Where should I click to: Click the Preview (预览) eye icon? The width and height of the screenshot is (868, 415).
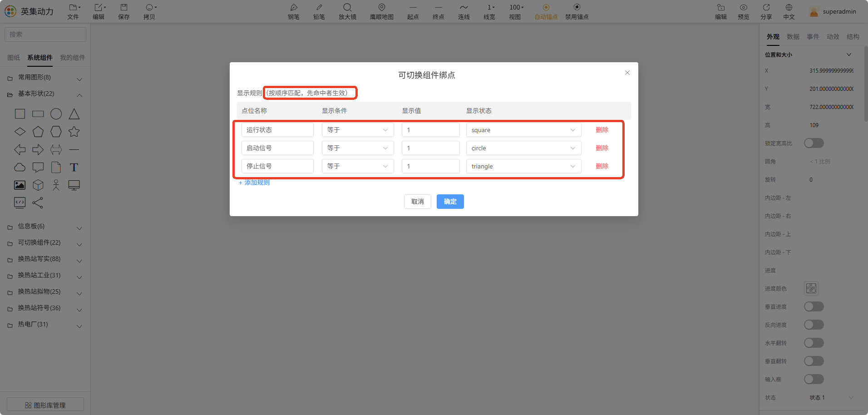point(744,7)
